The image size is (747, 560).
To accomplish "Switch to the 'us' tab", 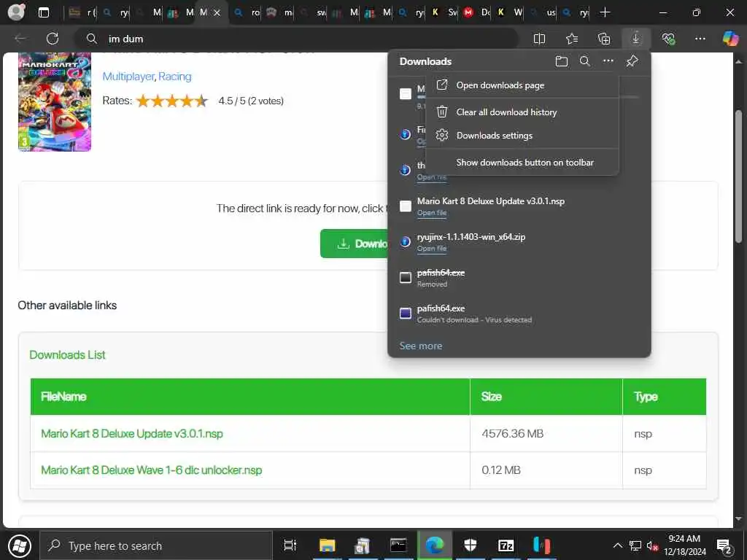I will (x=543, y=13).
